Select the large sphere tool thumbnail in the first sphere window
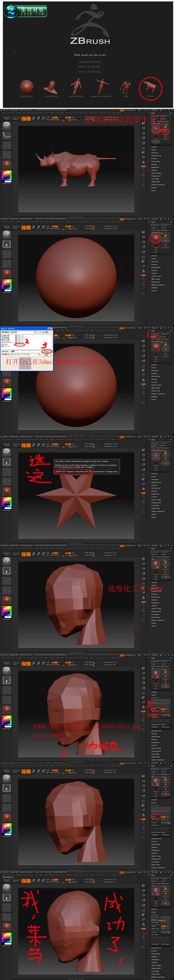This screenshot has width=174, height=980. 155,239
